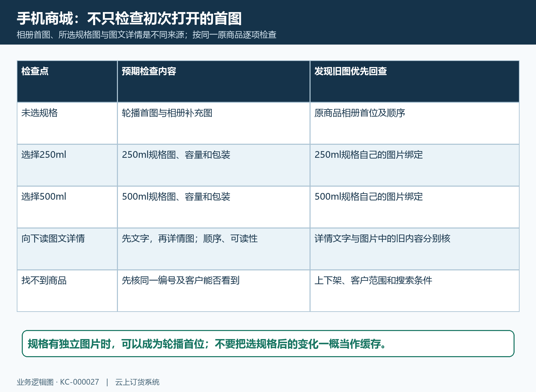Click the "发现旧图优先回查" column header

(x=414, y=81)
